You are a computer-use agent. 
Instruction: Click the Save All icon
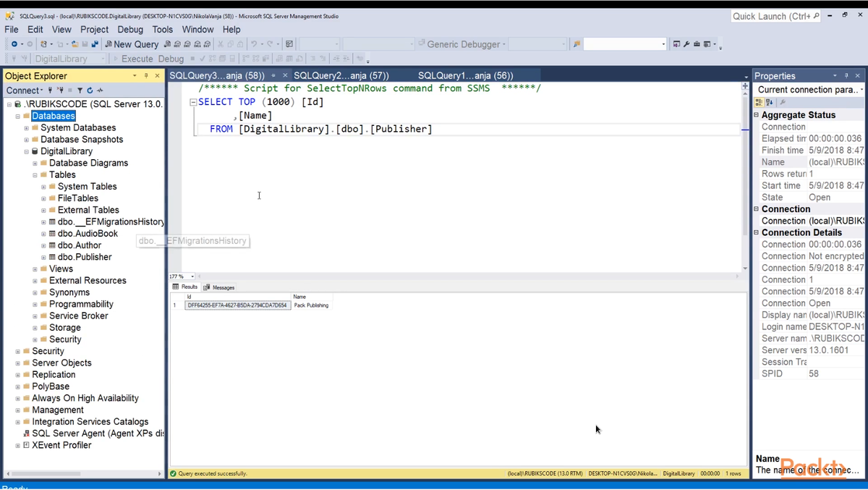95,44
